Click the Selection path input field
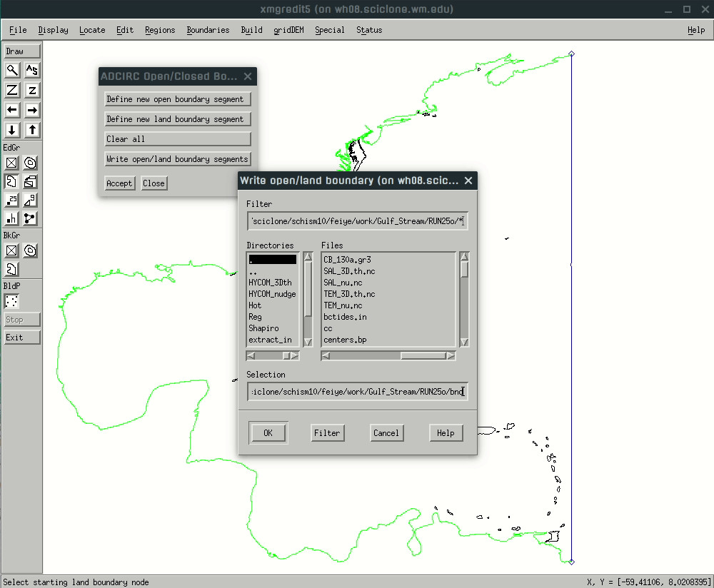Viewport: 714px width, 588px height. click(357, 392)
